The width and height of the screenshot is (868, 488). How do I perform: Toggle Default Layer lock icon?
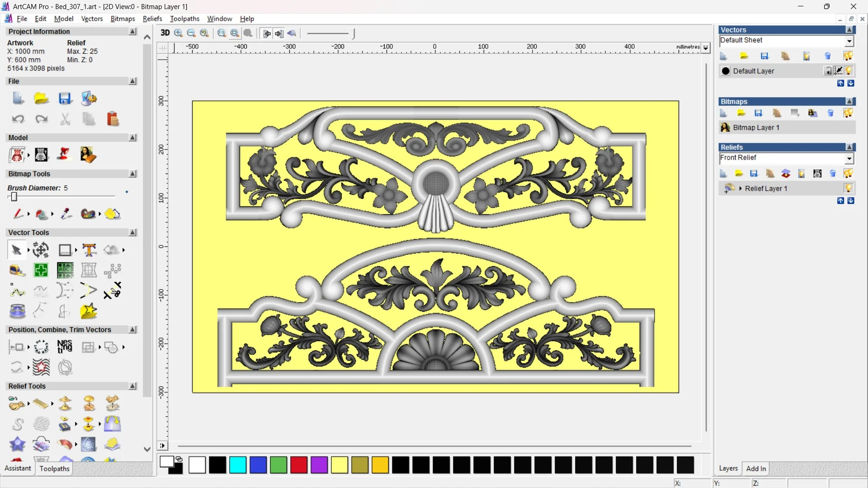click(x=828, y=71)
